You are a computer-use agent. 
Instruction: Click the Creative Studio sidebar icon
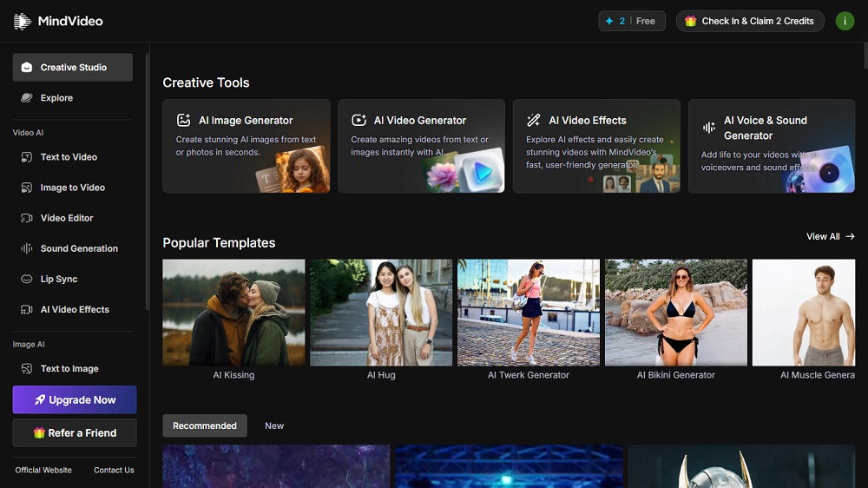pyautogui.click(x=27, y=67)
